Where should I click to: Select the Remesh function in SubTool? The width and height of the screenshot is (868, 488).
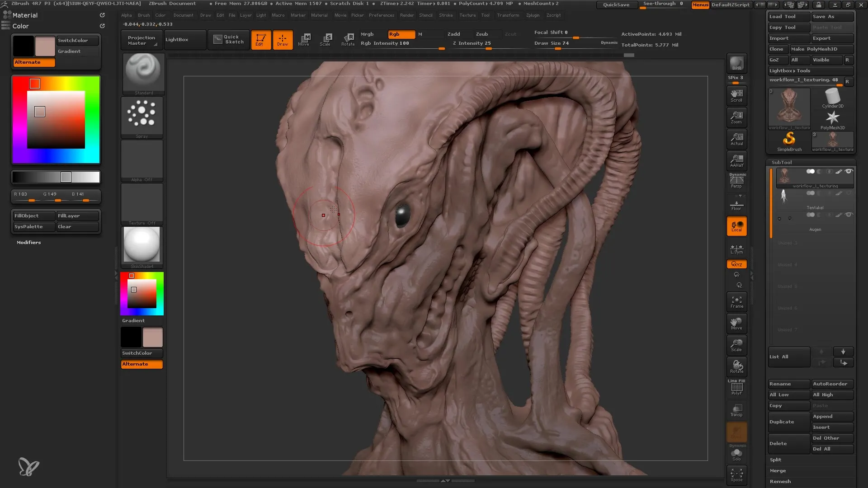[781, 481]
